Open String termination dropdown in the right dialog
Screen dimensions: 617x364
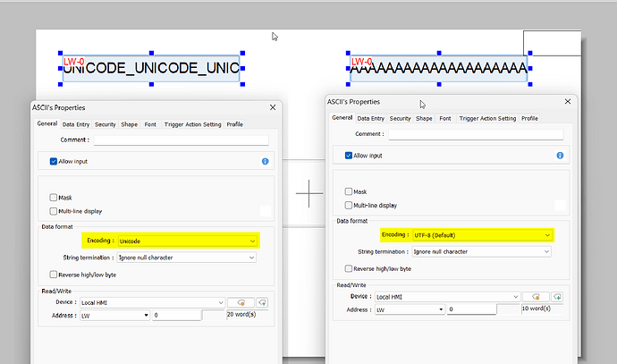(x=481, y=251)
